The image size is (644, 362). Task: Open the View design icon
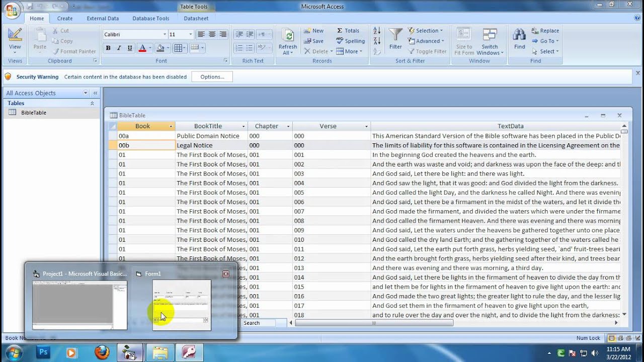[15, 35]
